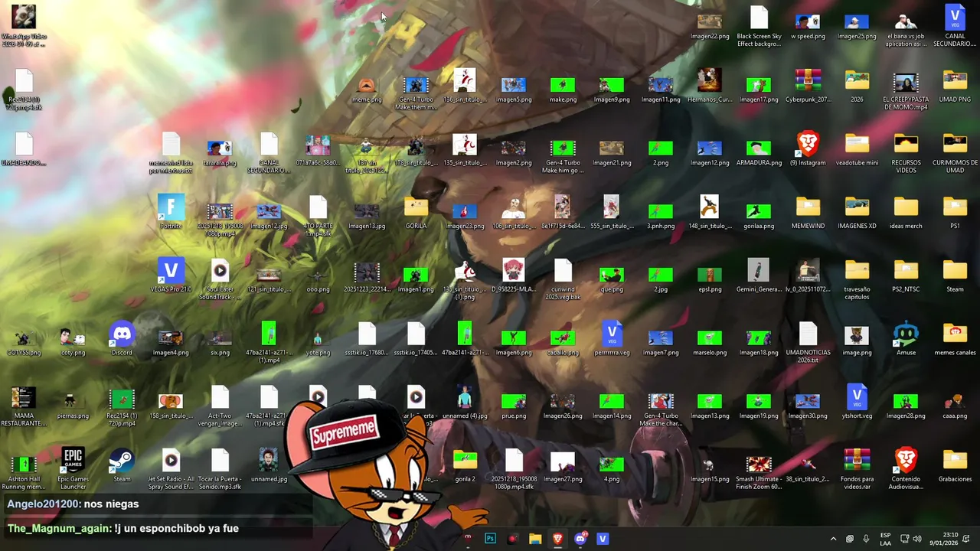Image resolution: width=980 pixels, height=551 pixels.
Task: Select the Black Screen Sky Effect file
Action: (x=759, y=26)
